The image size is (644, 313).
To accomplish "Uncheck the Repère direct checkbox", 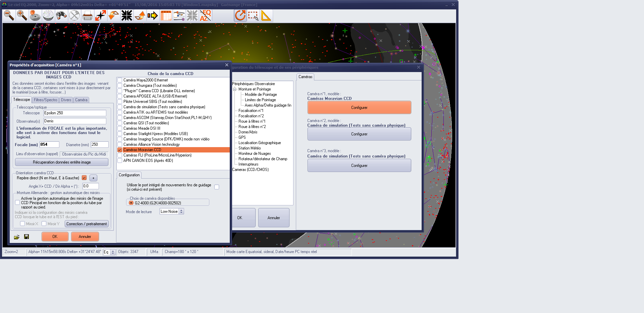I will click(84, 178).
